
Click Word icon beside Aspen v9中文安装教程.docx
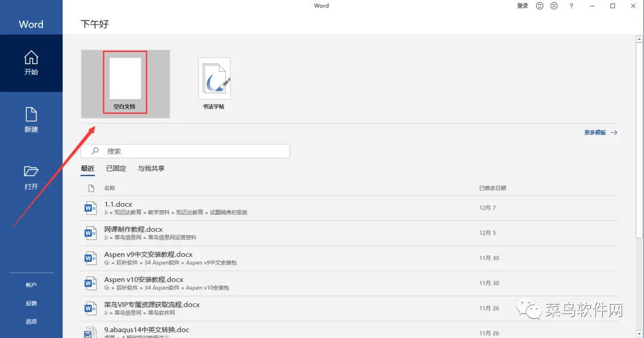(91, 258)
